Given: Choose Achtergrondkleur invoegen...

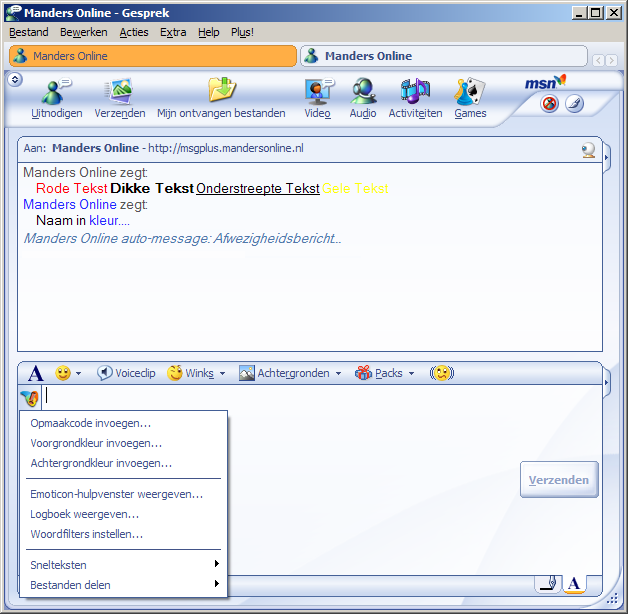Looking at the screenshot, I should point(124,463).
